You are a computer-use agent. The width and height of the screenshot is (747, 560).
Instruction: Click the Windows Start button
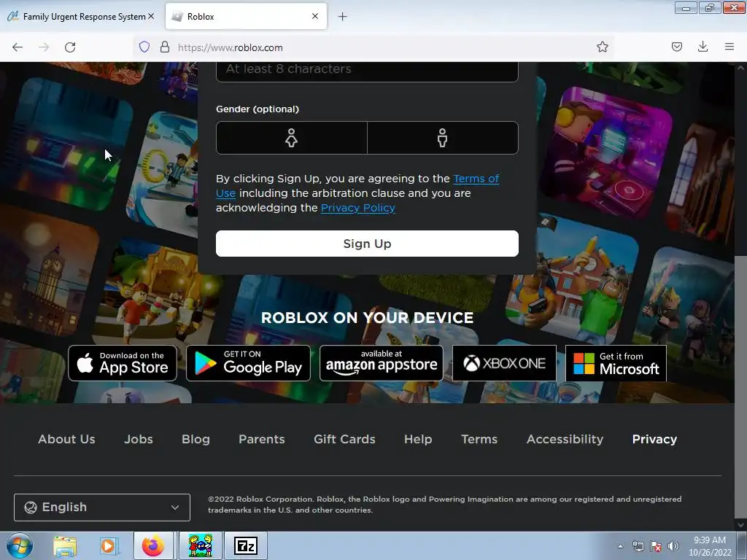19,545
